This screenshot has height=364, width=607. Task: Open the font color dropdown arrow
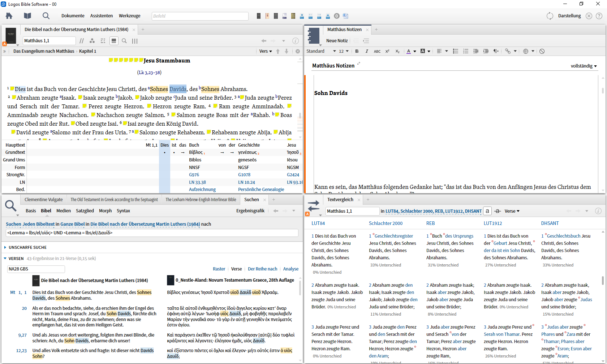(x=415, y=51)
